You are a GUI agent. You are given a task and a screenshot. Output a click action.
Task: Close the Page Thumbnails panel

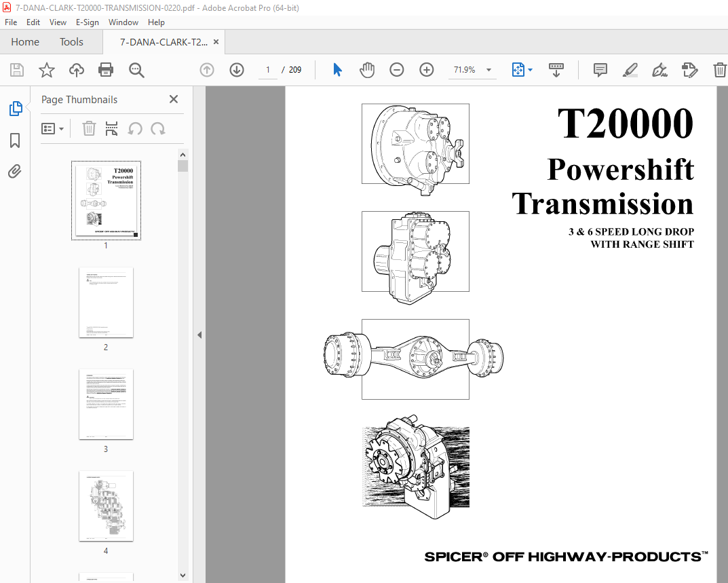174,99
